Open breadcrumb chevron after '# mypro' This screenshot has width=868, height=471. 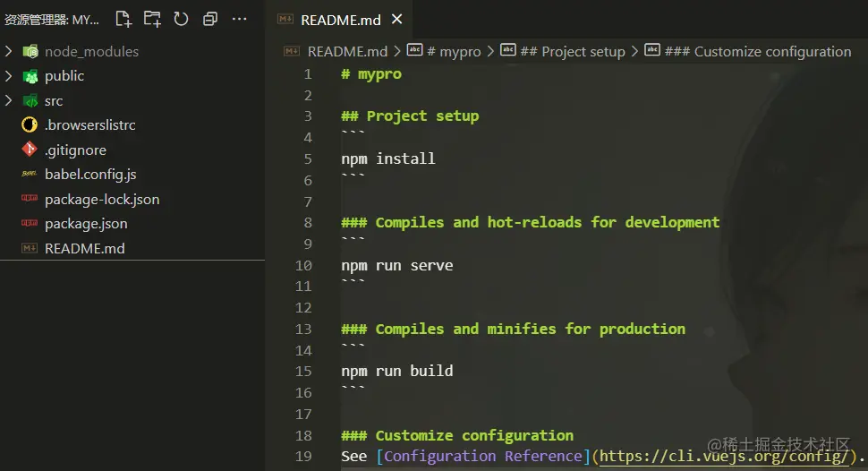[490, 52]
